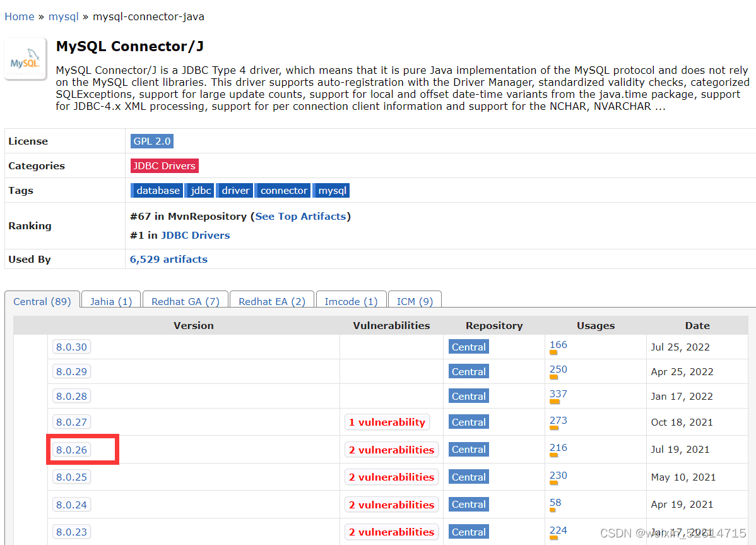Switch to the Redhat GA (7) tab
Image resolution: width=756 pixels, height=545 pixels.
point(185,301)
